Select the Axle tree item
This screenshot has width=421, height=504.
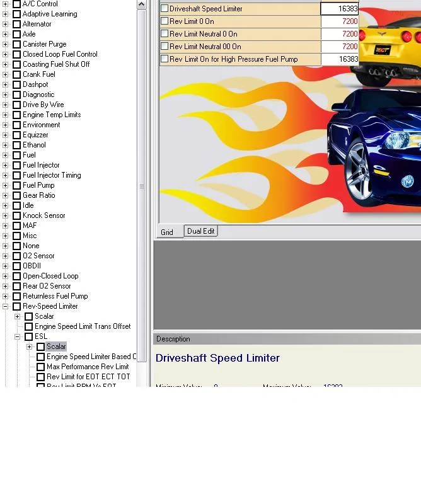pyautogui.click(x=29, y=34)
